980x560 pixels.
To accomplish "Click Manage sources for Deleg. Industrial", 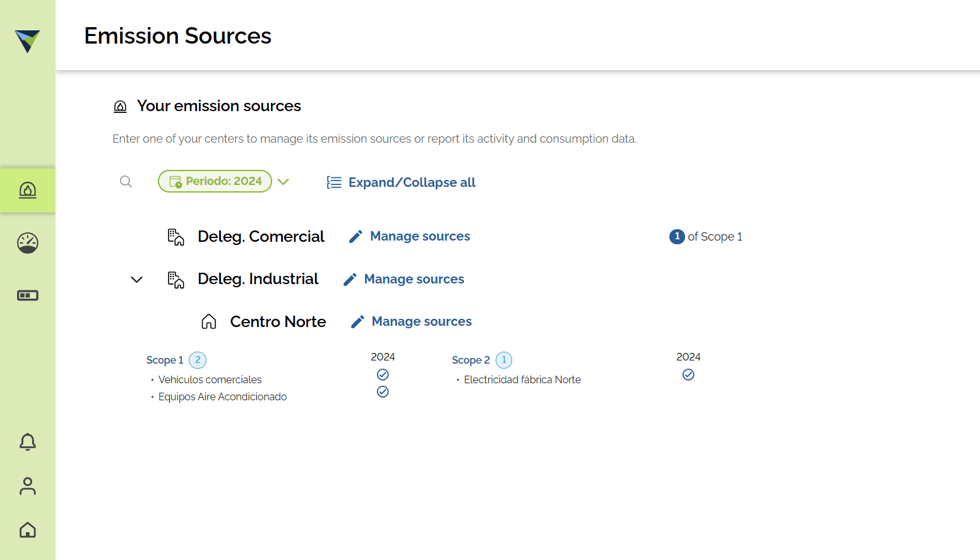I will tap(414, 279).
